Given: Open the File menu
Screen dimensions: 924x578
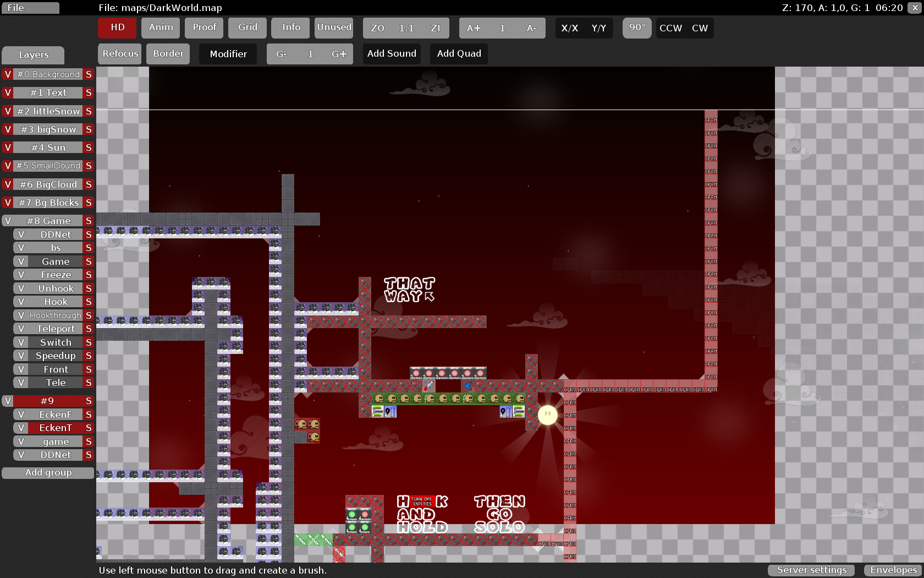Looking at the screenshot, I should [30, 8].
